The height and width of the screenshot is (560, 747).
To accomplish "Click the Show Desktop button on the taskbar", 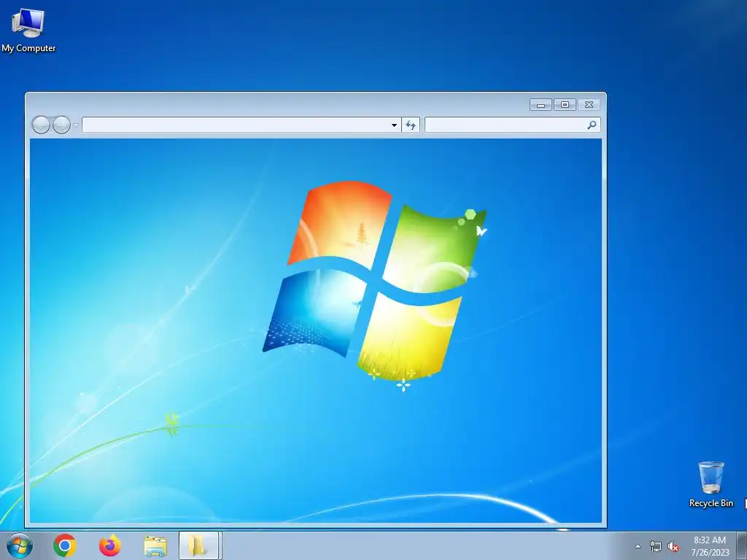I will 742,545.
